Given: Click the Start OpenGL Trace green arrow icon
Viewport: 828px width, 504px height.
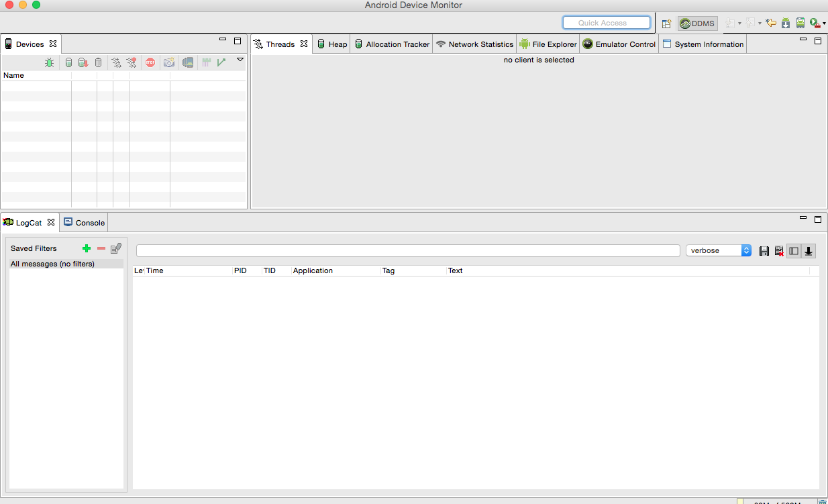Looking at the screenshot, I should [221, 62].
